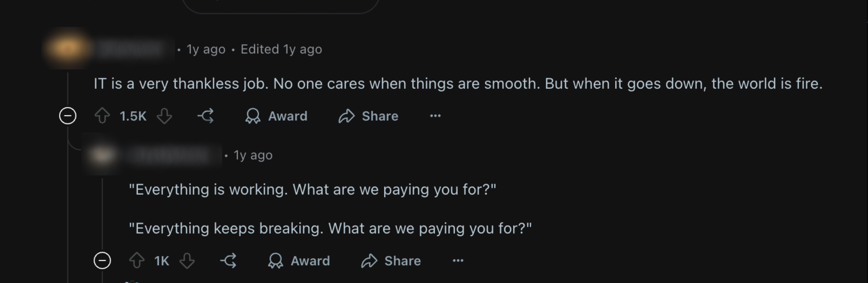Click reply arrow icon on the 1K reply
This screenshot has height=283, width=868.
(x=229, y=261)
